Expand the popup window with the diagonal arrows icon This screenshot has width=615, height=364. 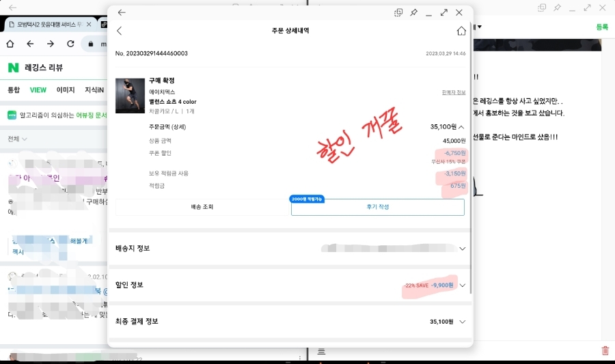coord(444,12)
